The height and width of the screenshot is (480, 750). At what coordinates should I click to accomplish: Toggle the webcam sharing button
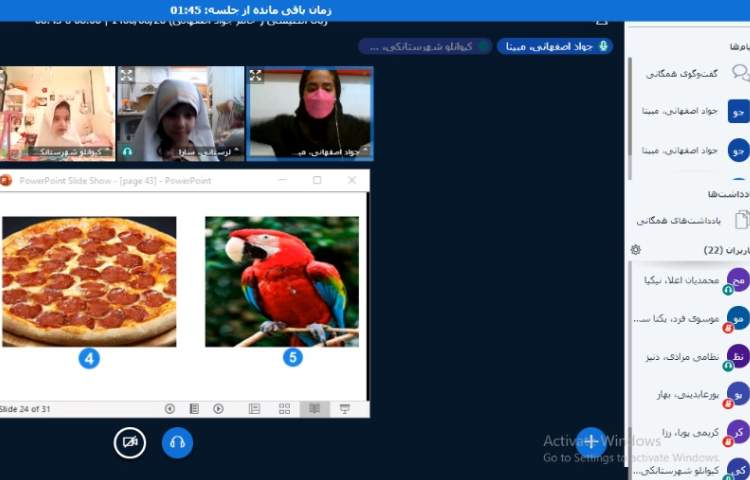129,441
